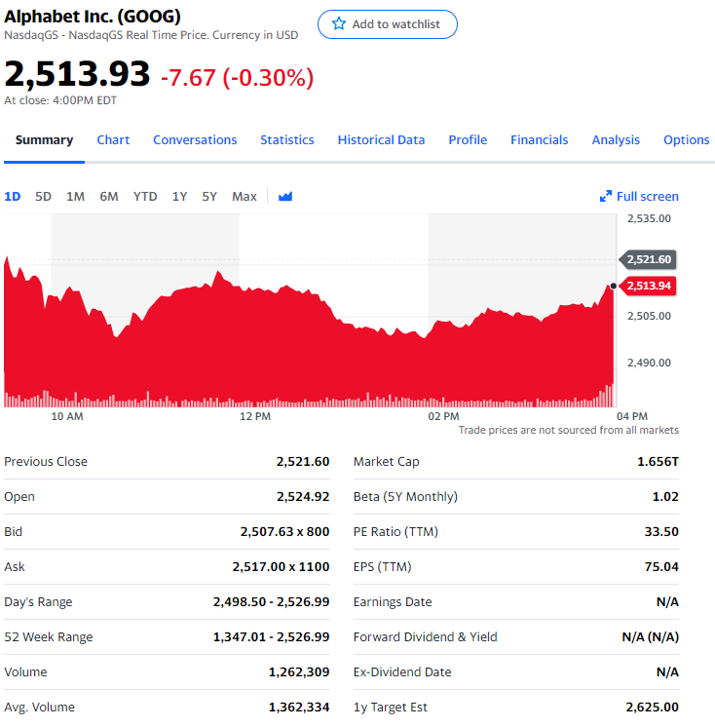Viewport: 715px width, 728px height.
Task: Select the Summary tab
Action: (x=44, y=139)
